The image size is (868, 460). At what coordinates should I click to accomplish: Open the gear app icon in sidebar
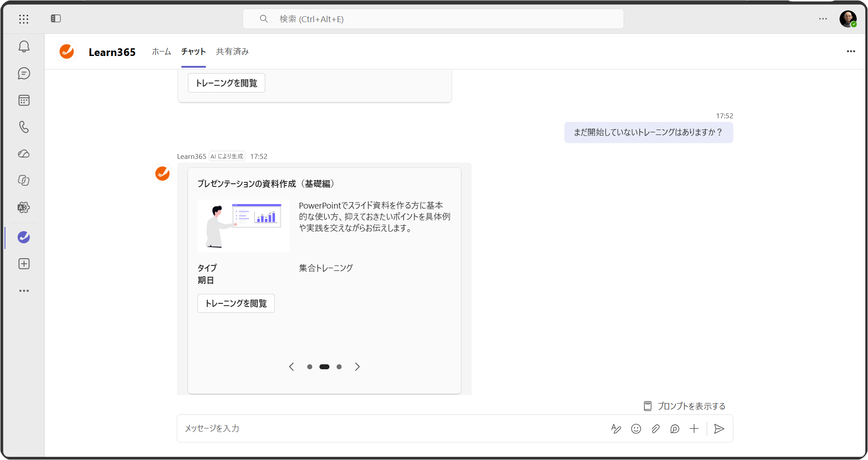(24, 208)
